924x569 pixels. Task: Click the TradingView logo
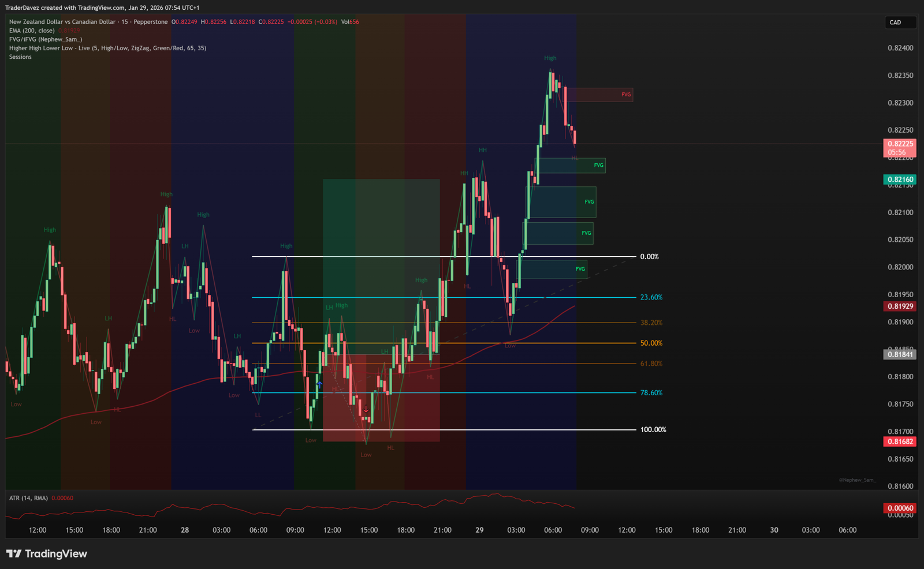[47, 554]
